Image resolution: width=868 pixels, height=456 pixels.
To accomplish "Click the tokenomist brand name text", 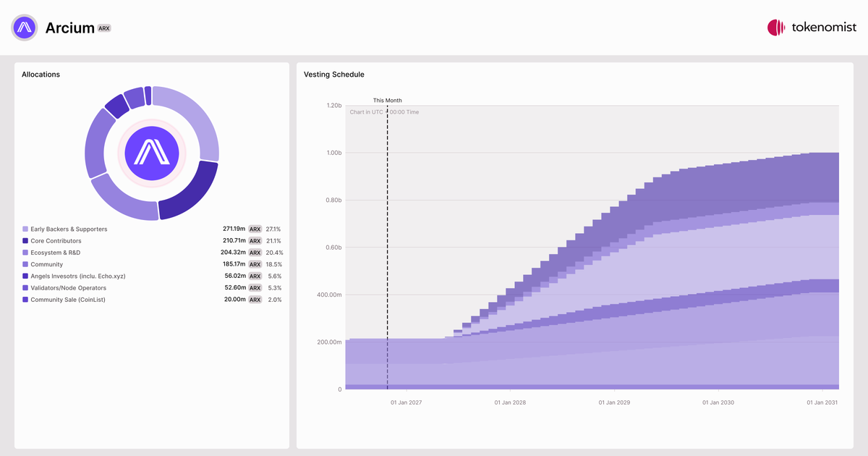I will click(824, 28).
